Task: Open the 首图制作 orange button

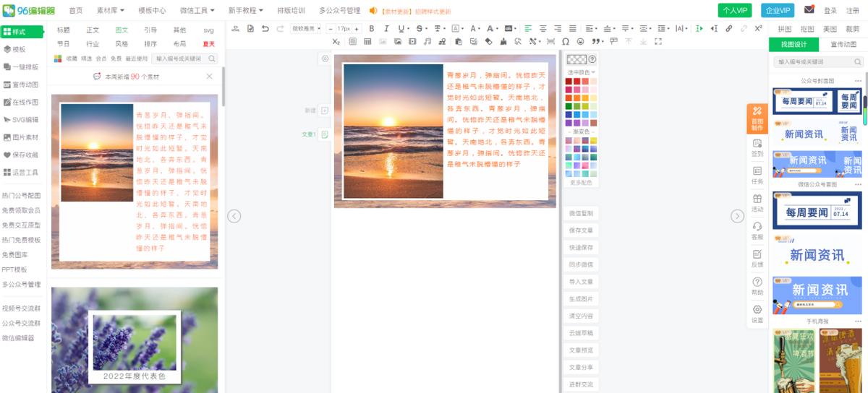Action: (757, 119)
